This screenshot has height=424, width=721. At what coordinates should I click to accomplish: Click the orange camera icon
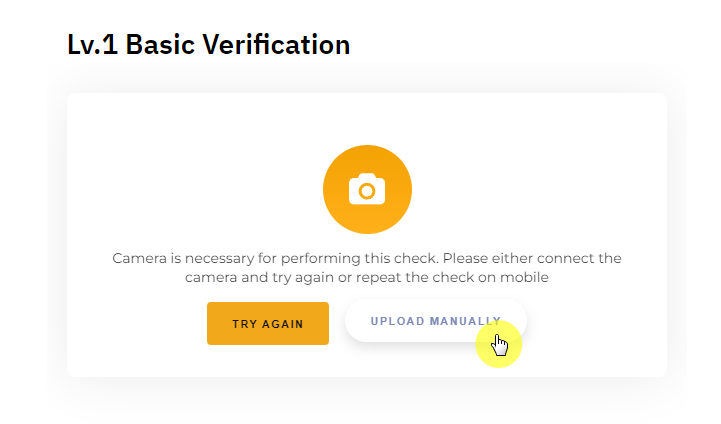coord(367,189)
